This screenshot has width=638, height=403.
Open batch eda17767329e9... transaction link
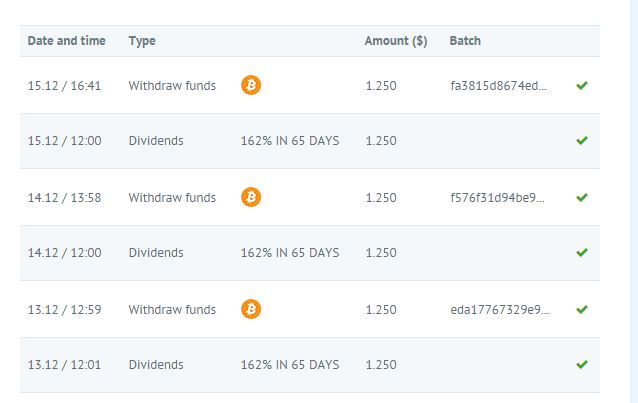(499, 310)
